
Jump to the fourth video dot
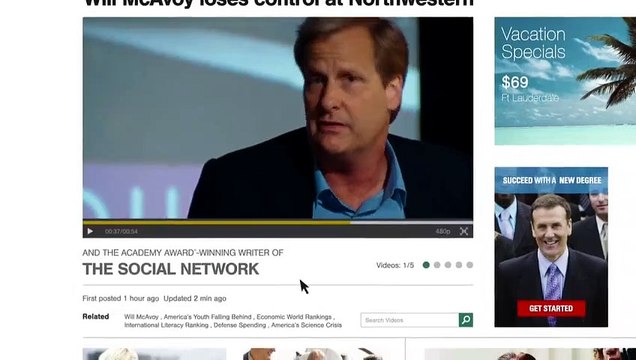(x=459, y=265)
